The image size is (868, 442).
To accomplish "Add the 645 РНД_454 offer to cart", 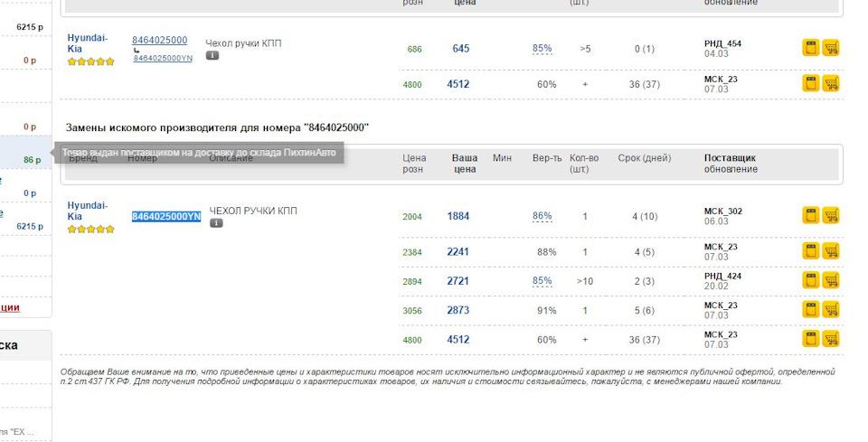I will [830, 48].
